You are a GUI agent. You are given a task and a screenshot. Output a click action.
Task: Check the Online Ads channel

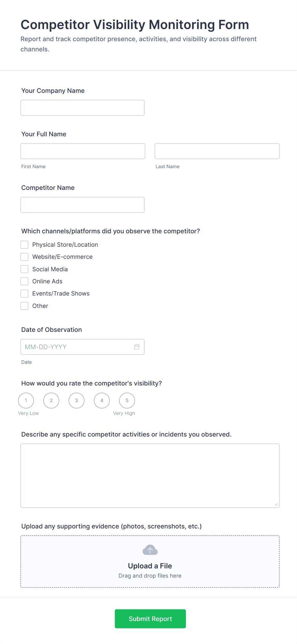click(24, 281)
